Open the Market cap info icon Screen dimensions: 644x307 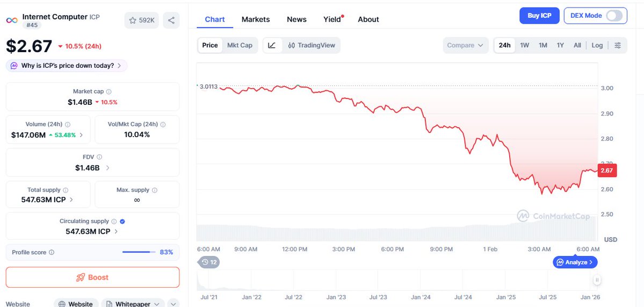109,91
